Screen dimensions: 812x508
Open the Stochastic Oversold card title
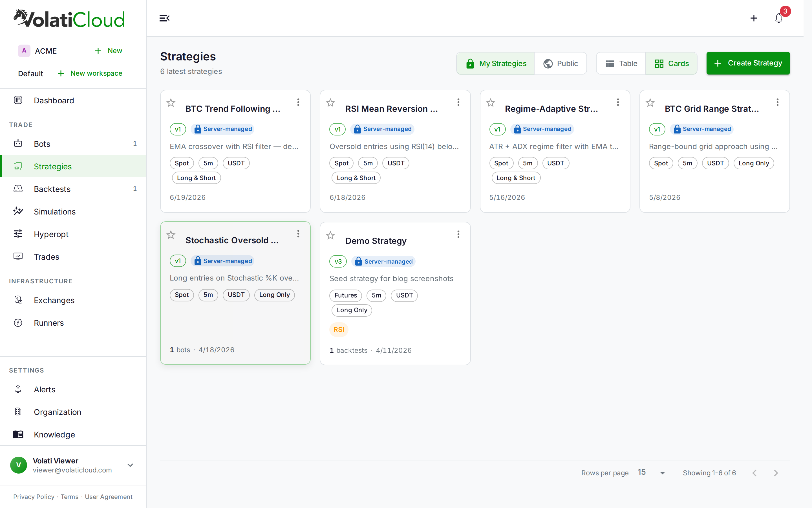[232, 240]
